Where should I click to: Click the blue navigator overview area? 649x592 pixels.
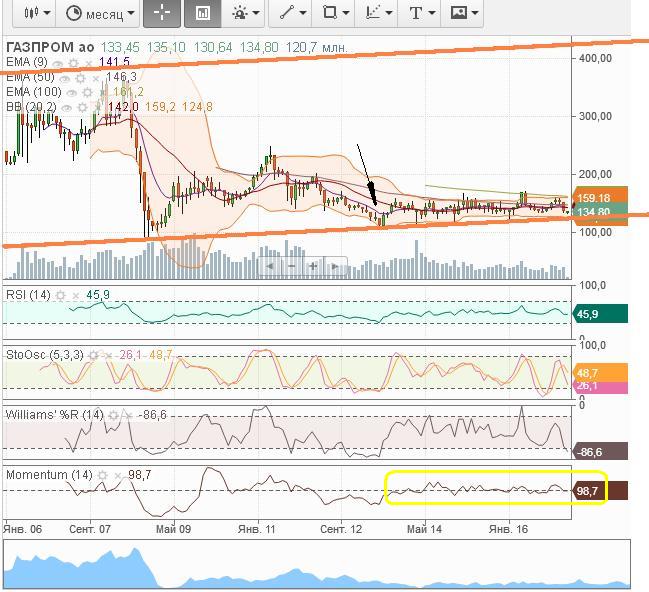[x=317, y=564]
